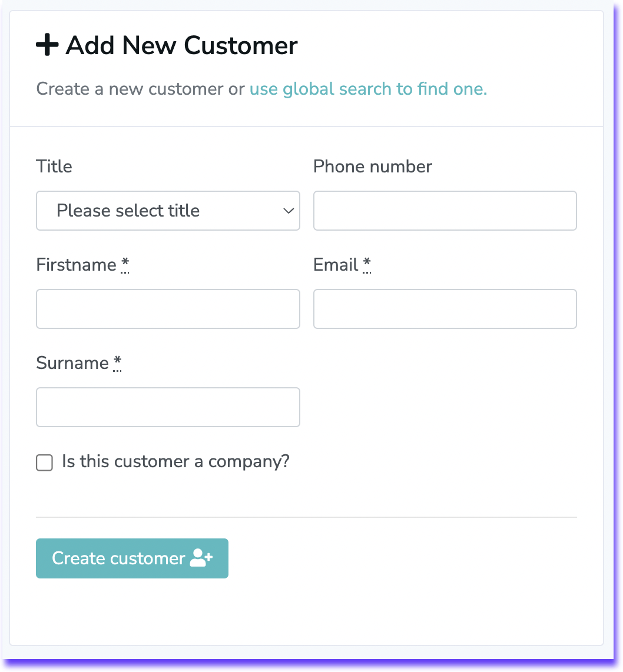Image resolution: width=623 pixels, height=672 pixels.
Task: Click the 'Is this customer a company?' label
Action: coord(176,461)
